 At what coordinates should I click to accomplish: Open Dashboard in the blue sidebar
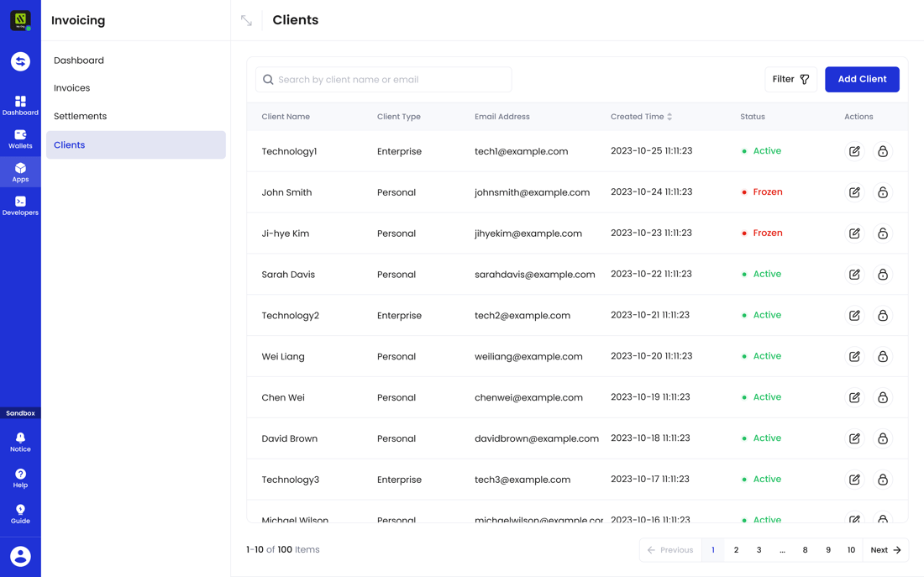[x=20, y=106]
